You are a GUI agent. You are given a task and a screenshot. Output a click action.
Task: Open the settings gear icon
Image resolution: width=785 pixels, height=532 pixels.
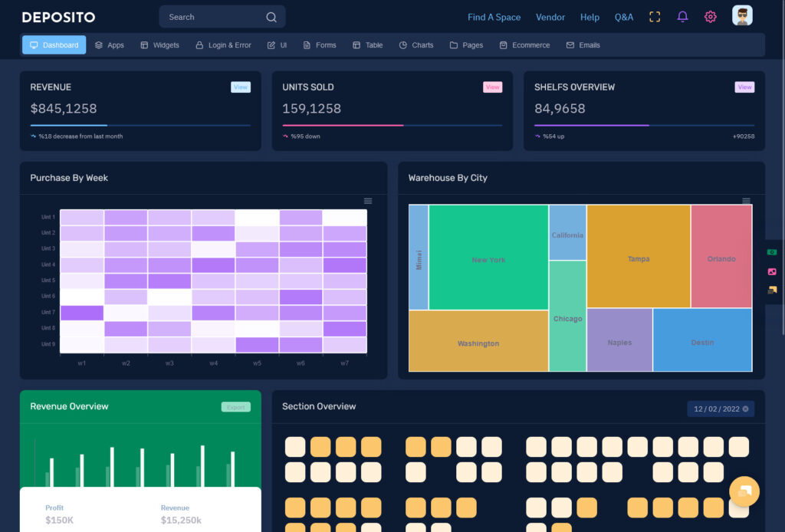[710, 16]
